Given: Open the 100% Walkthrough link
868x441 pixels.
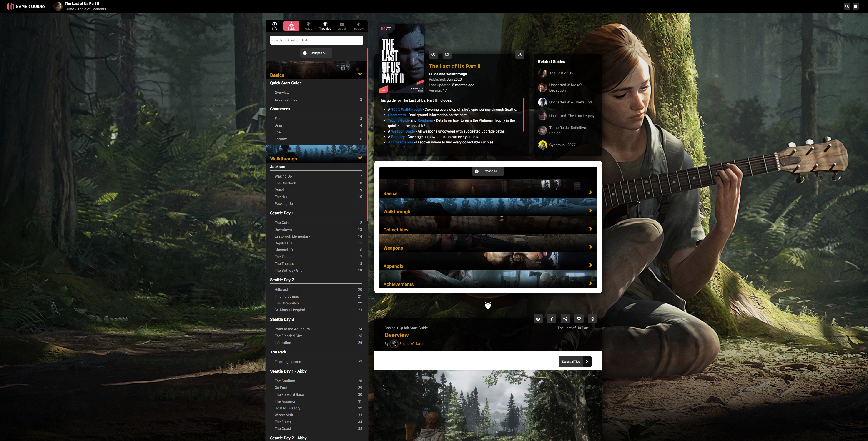Looking at the screenshot, I should point(406,110).
